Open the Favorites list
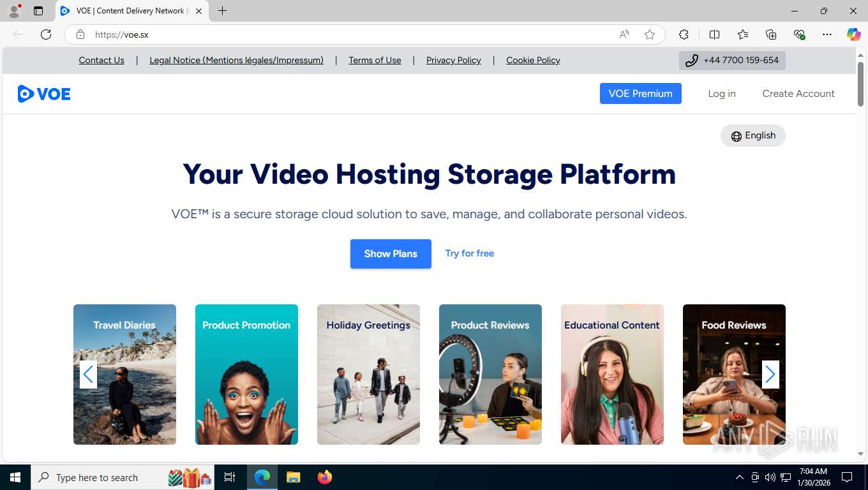This screenshot has width=868, height=490. [743, 34]
